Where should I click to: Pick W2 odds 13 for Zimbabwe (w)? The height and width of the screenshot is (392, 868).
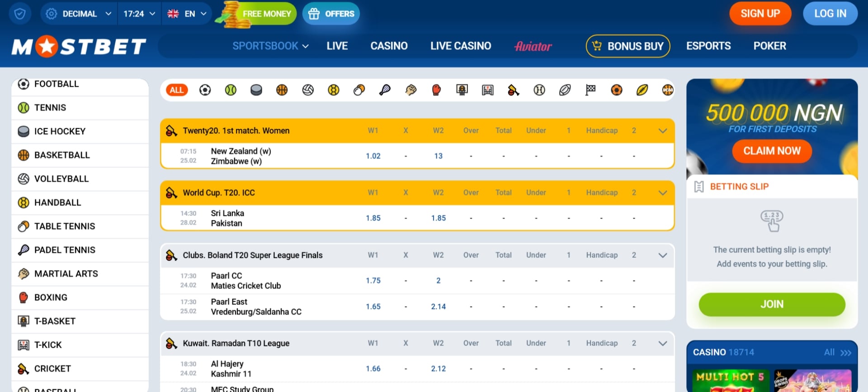tap(438, 156)
